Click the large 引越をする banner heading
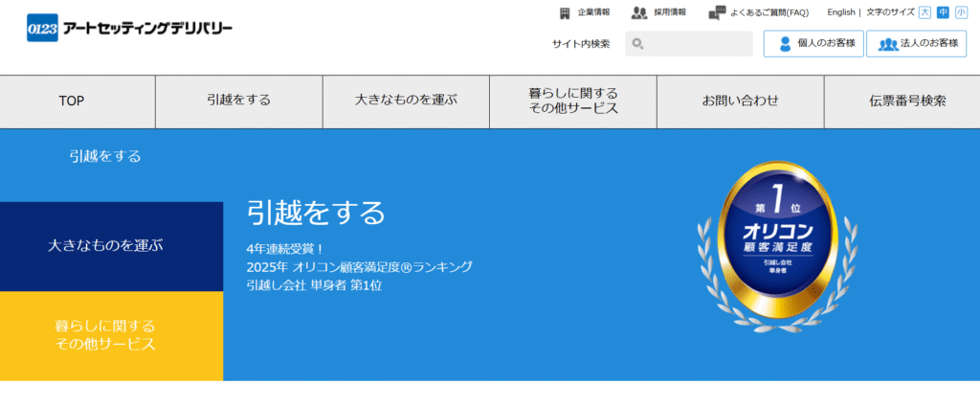The width and height of the screenshot is (980, 407). pos(316,214)
